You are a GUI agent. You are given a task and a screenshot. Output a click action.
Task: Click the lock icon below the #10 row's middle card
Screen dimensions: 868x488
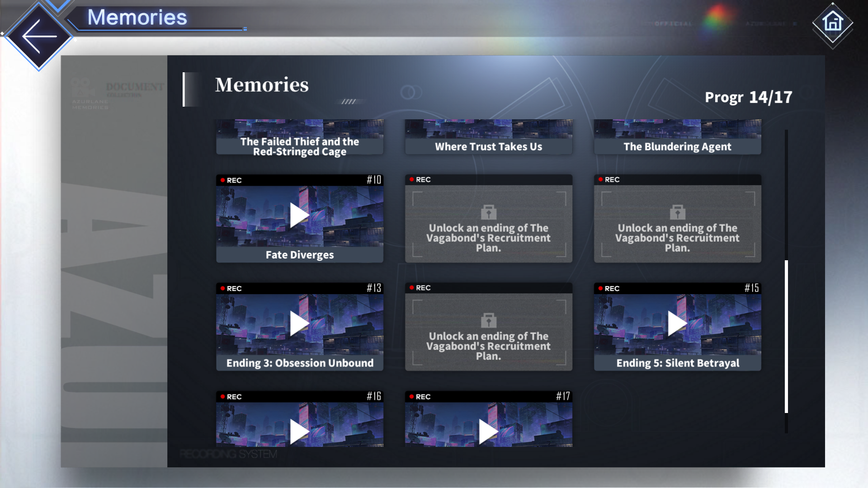point(488,320)
